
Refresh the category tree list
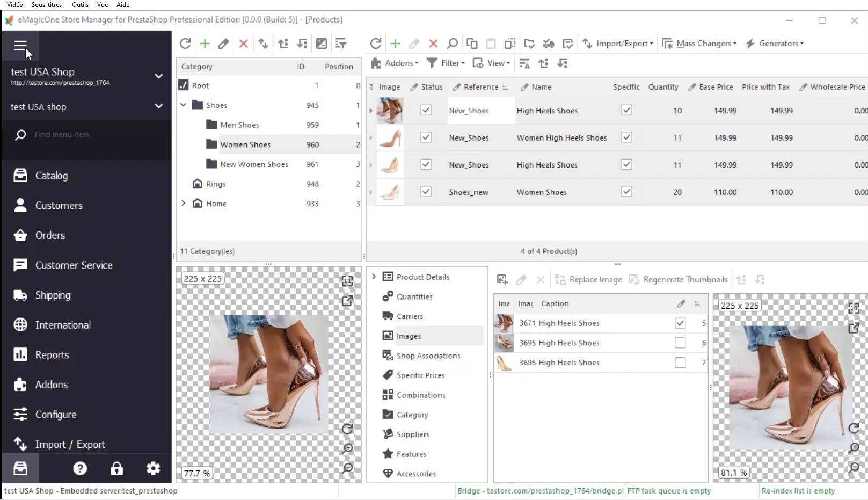click(185, 44)
